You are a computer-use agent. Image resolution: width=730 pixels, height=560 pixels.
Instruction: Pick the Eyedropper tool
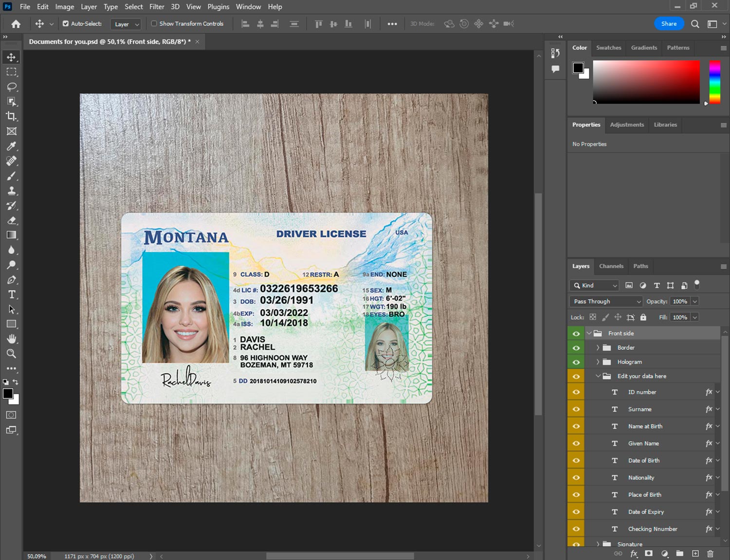point(12,146)
